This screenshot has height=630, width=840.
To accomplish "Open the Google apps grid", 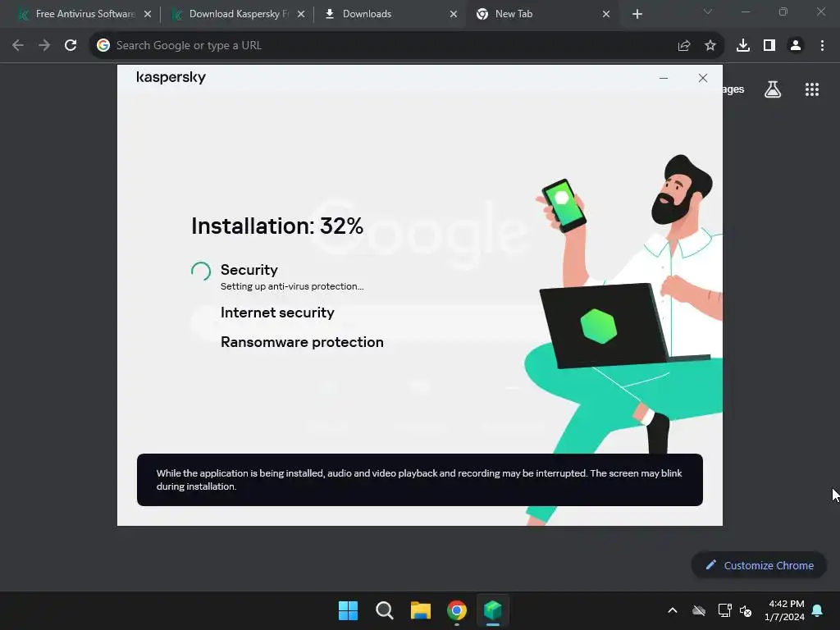I will click(812, 89).
